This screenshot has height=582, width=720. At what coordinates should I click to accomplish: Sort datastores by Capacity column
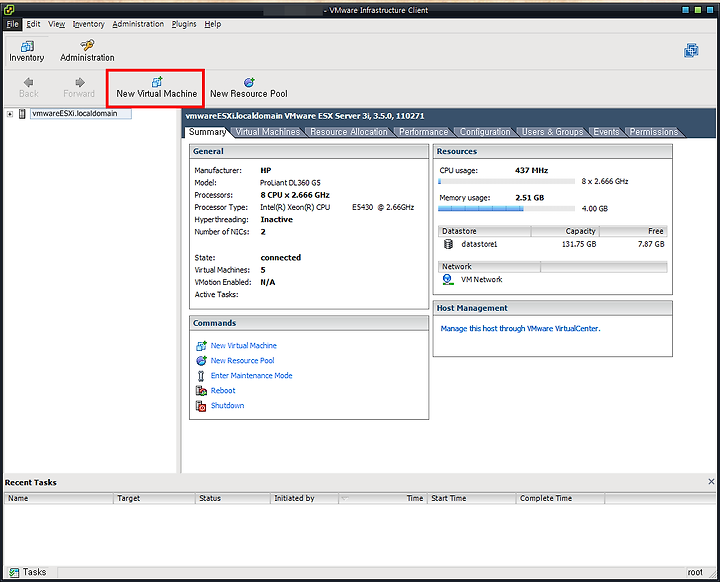point(565,231)
